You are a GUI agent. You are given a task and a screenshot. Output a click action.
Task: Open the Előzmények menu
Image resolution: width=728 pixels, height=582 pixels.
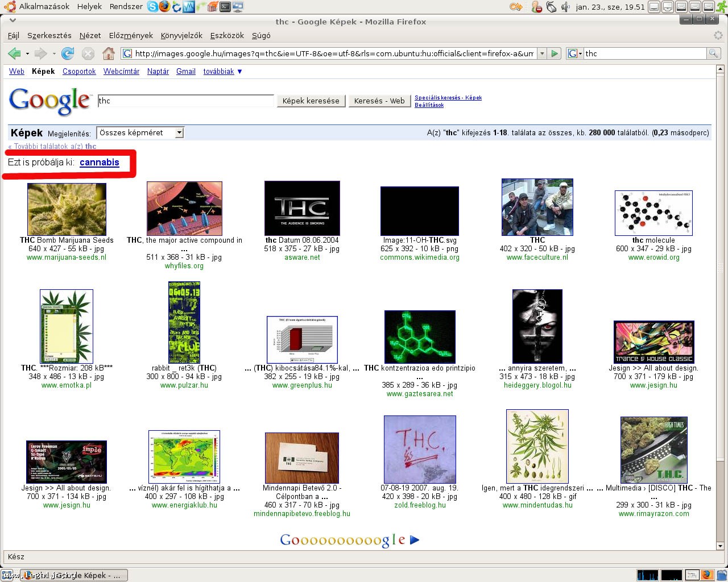pos(131,35)
